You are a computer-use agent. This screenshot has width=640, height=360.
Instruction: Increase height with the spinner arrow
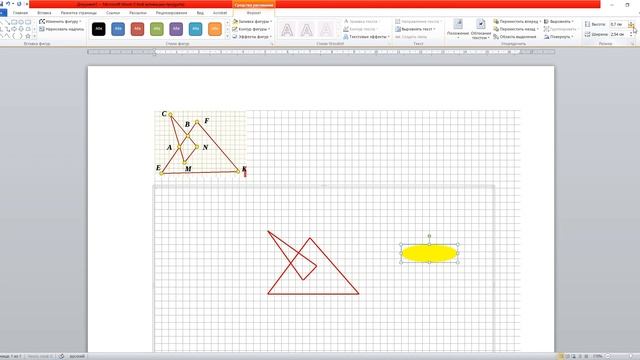click(x=631, y=23)
